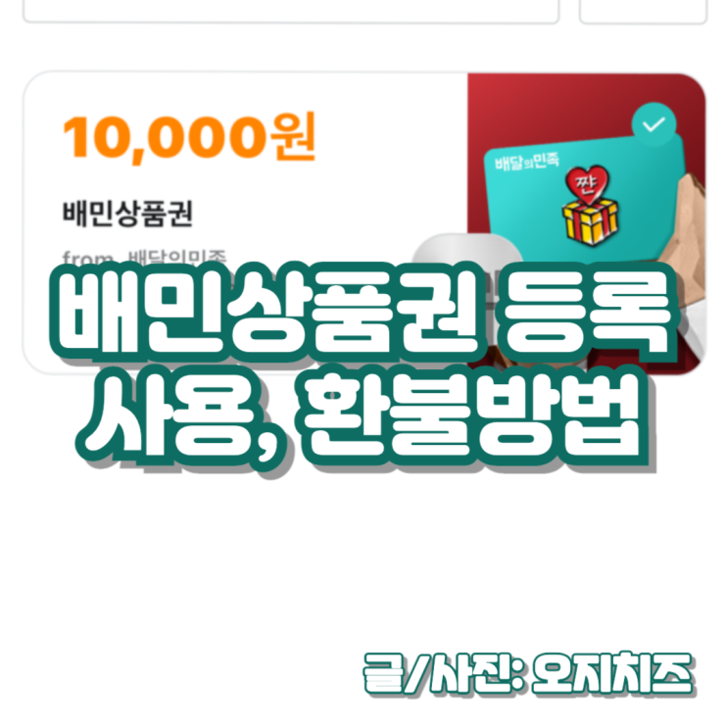Click the 배달의민족 logo on teal card
728x728 pixels.
click(x=527, y=162)
